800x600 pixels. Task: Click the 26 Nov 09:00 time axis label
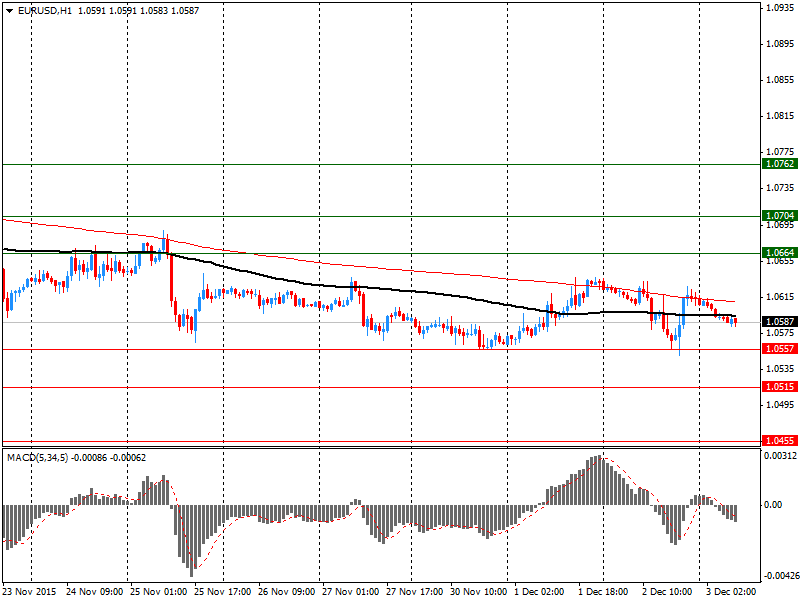coord(287,592)
